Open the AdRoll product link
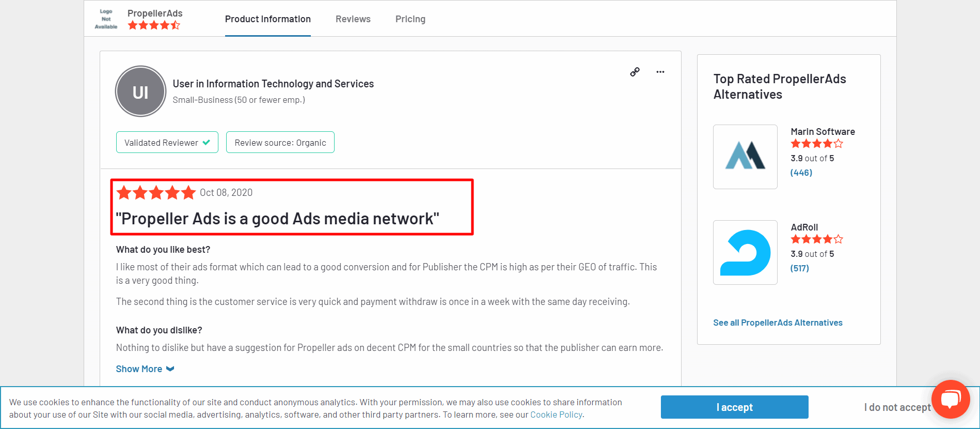Screen dimensions: 980x429 coord(804,227)
